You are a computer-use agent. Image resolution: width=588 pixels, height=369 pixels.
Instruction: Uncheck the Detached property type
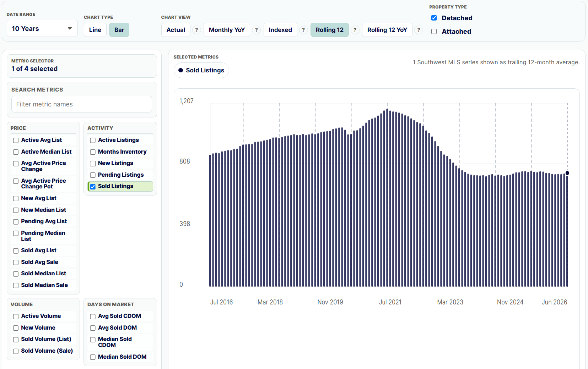point(434,18)
